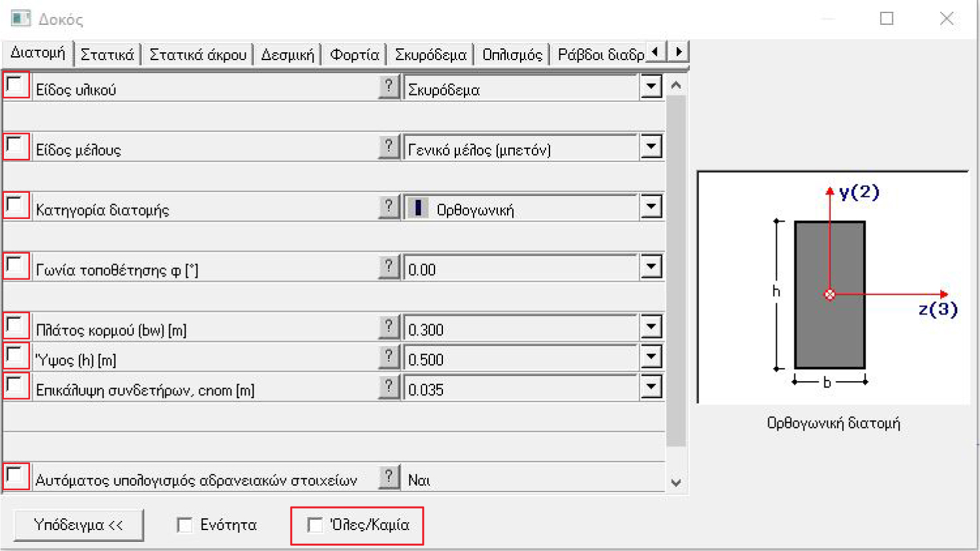Screen dimensions: 980x551
Task: Click the help icon for Ύψος (h)
Action: click(389, 357)
